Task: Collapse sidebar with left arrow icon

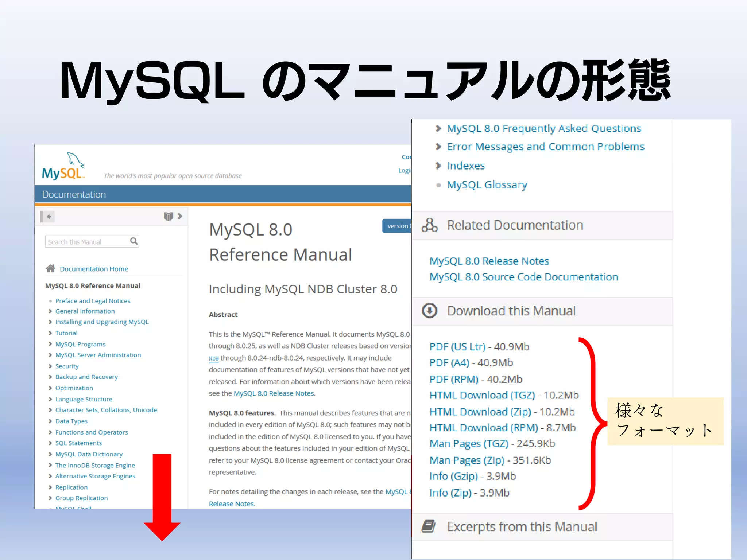Action: click(x=47, y=217)
